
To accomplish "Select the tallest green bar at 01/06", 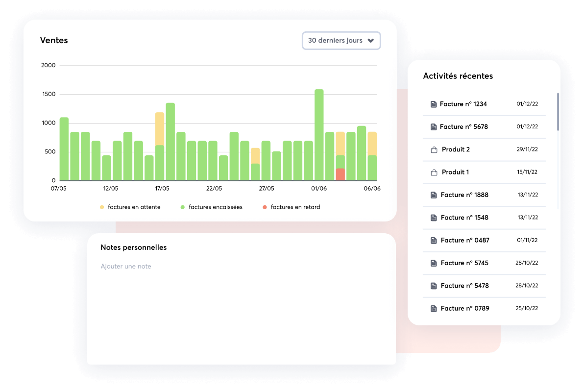I will [x=319, y=135].
